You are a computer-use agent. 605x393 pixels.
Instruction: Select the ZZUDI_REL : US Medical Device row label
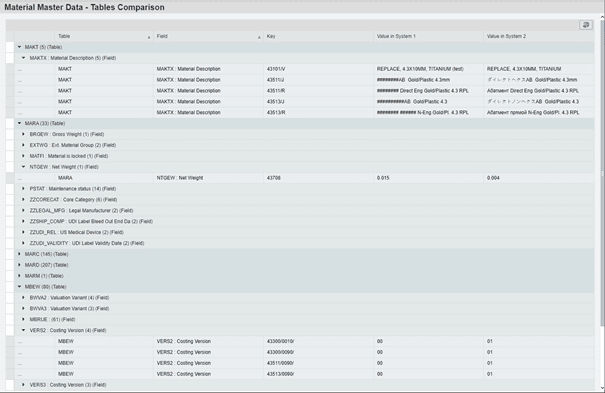tap(76, 232)
